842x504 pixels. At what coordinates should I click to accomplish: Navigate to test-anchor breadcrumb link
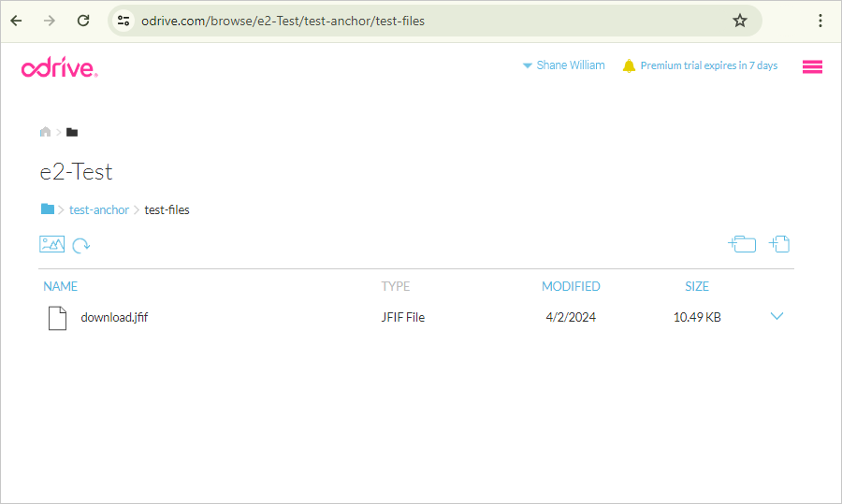[99, 209]
